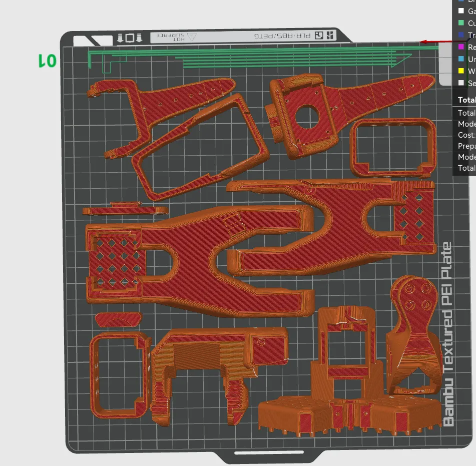This screenshot has height=466, width=476.
Task: Click the double down-arrow plate icon
Action: [x=130, y=38]
